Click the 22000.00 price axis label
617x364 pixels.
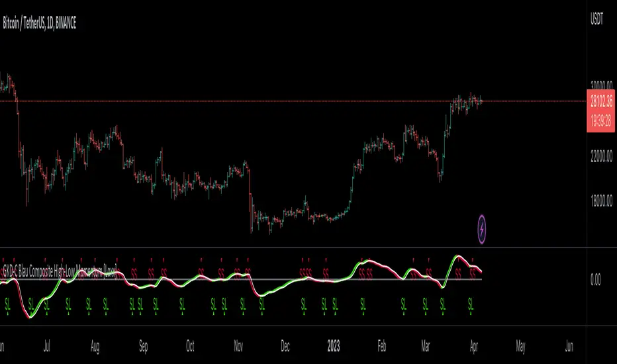tap(601, 156)
